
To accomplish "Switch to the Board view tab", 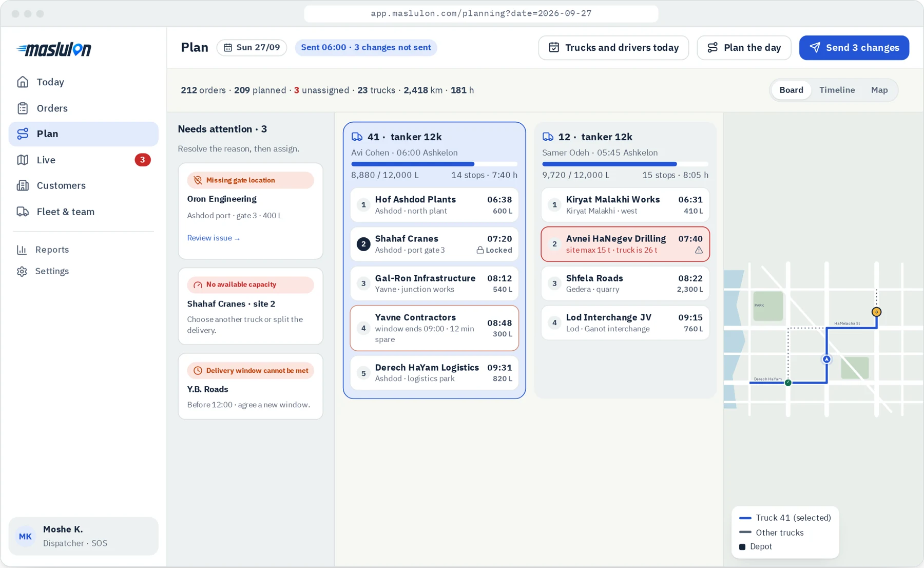I will tap(791, 90).
